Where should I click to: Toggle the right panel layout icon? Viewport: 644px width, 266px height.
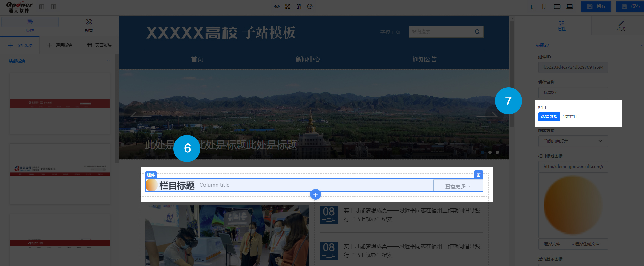coord(53,7)
